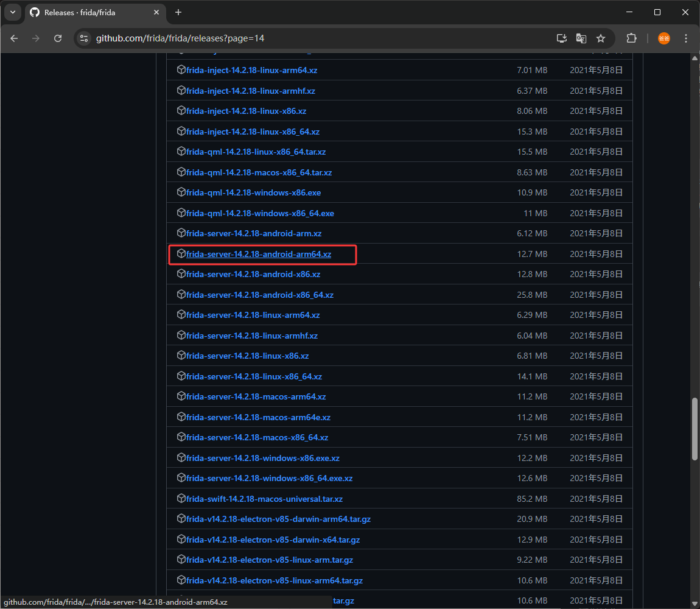Download frida-qml-14.2.18-windows-x86.exe
This screenshot has height=609, width=700.
pos(254,192)
